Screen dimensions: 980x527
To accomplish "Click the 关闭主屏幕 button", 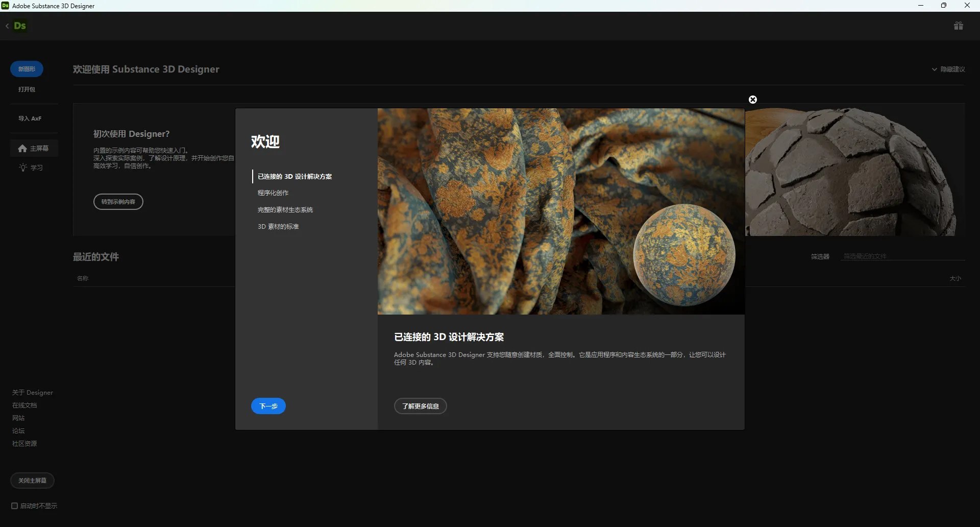I will [32, 481].
